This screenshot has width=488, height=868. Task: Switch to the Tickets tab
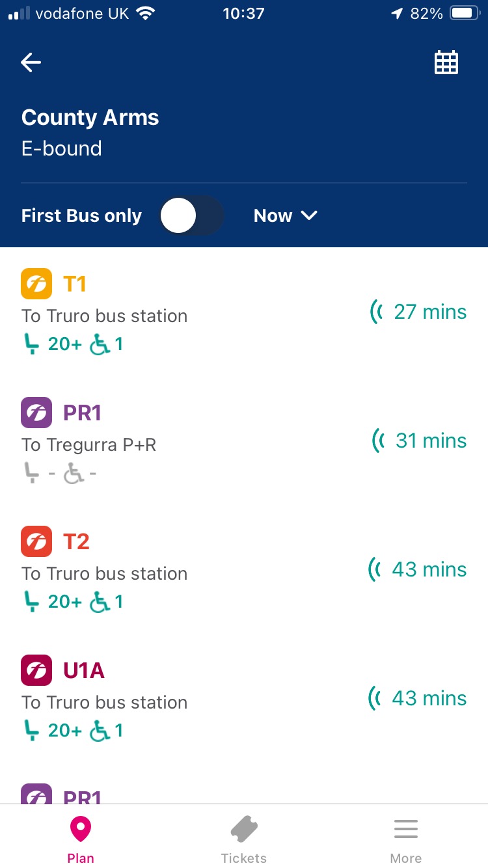244,839
